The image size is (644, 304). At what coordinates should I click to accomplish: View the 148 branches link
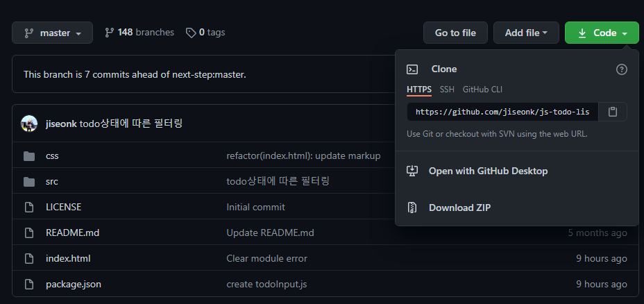(x=139, y=33)
